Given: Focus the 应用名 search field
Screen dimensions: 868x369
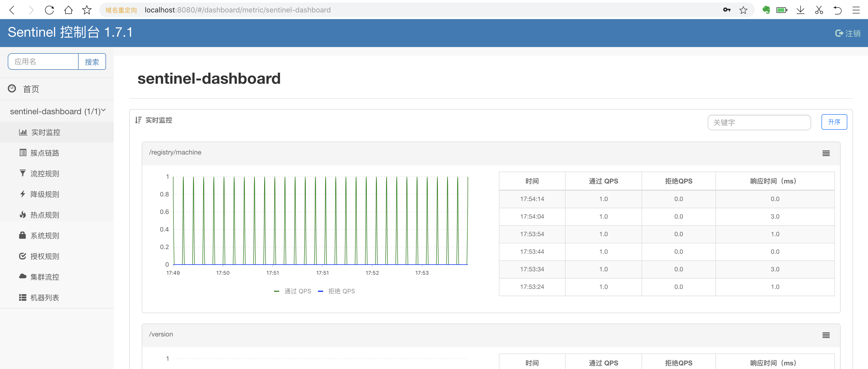Looking at the screenshot, I should [43, 62].
